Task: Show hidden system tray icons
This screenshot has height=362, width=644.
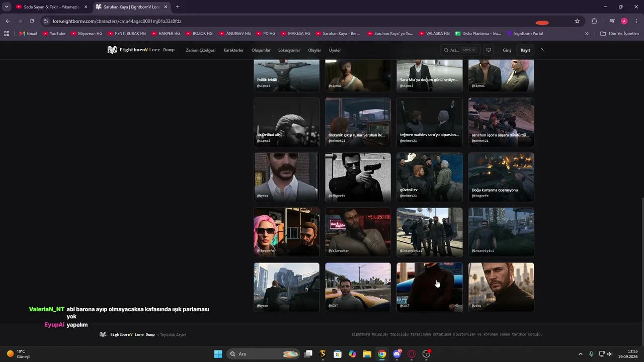Action: coord(580,354)
